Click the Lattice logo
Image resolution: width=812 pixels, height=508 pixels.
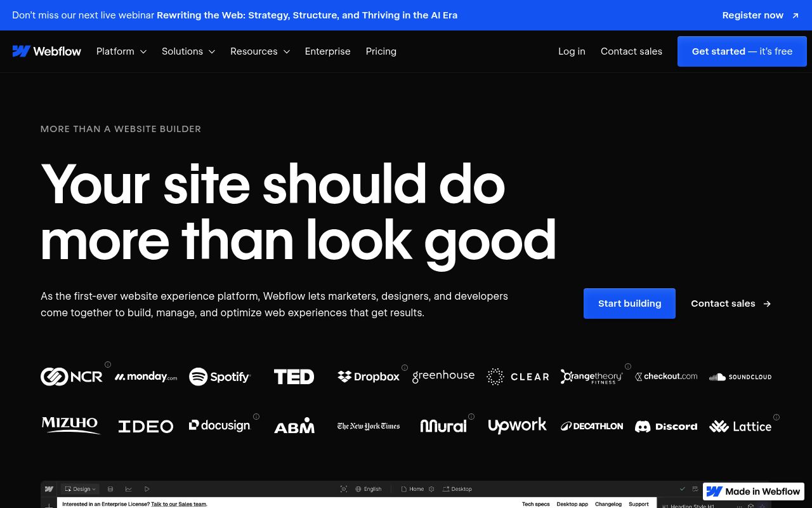pos(740,426)
